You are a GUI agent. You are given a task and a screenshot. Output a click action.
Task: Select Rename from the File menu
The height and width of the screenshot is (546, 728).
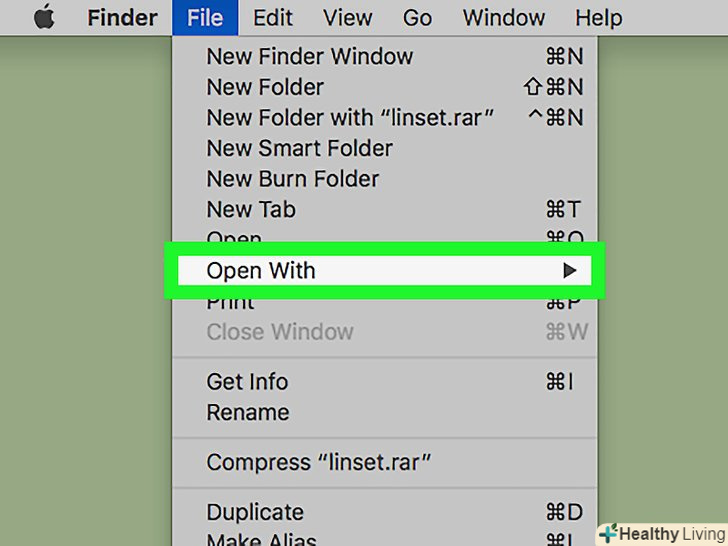tap(248, 412)
